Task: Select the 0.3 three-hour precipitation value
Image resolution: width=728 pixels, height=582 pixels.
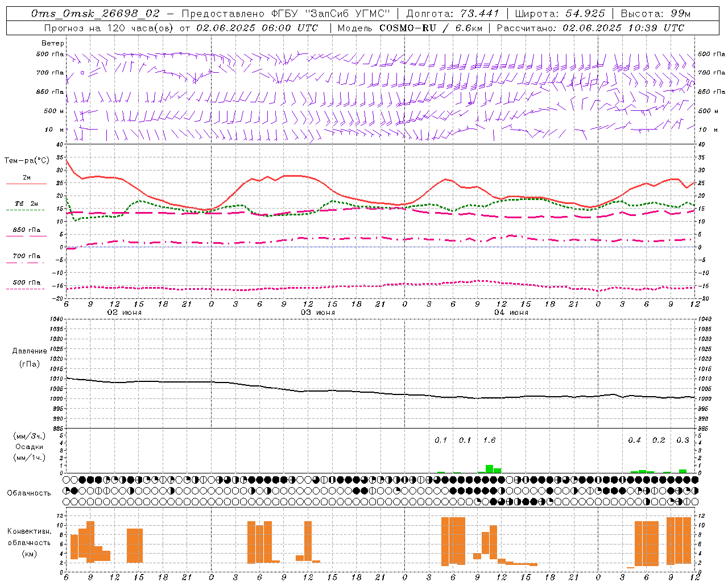Action: 682,440
